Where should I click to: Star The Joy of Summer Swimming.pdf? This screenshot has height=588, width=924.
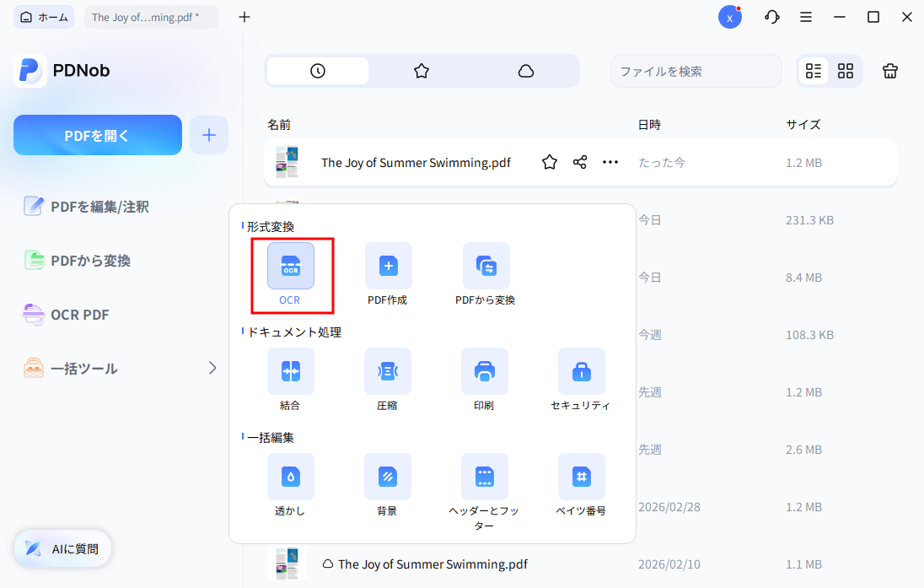point(550,163)
